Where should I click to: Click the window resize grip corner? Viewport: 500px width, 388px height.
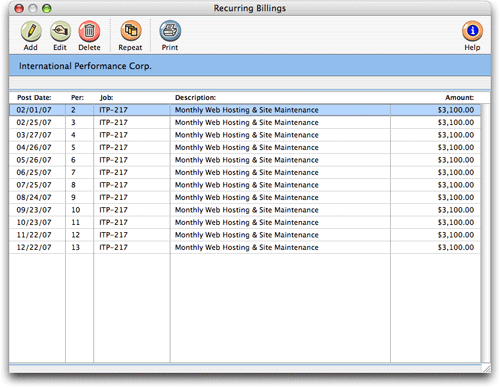487,369
